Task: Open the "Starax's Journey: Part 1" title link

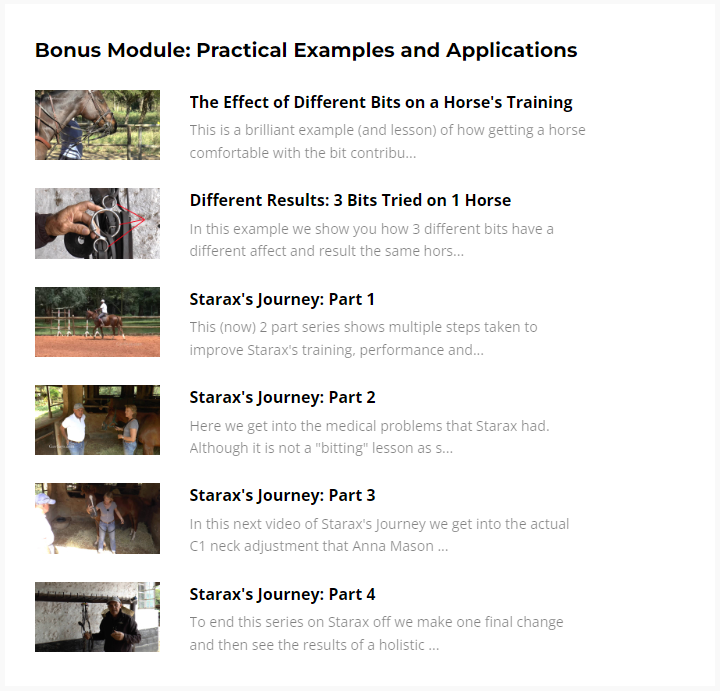Action: point(282,299)
